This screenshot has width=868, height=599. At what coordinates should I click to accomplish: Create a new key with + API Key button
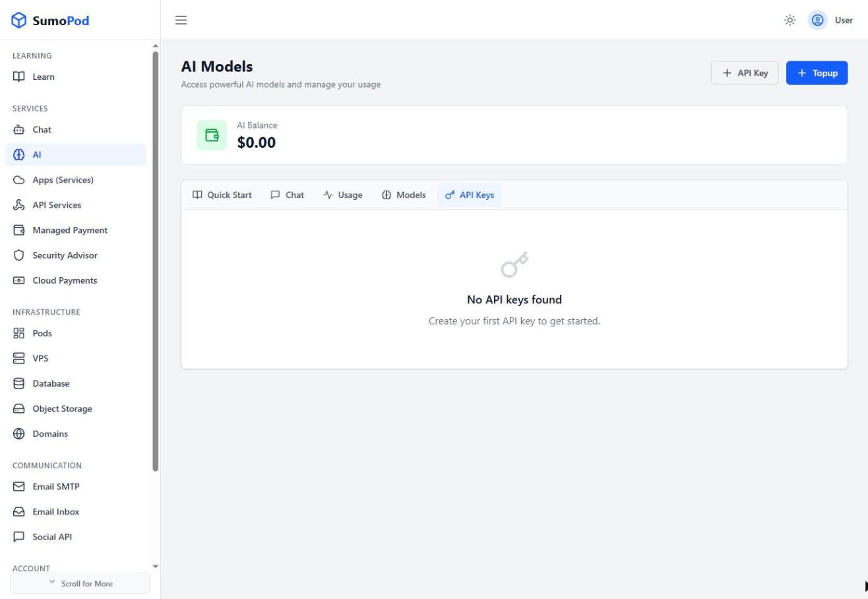tap(745, 73)
